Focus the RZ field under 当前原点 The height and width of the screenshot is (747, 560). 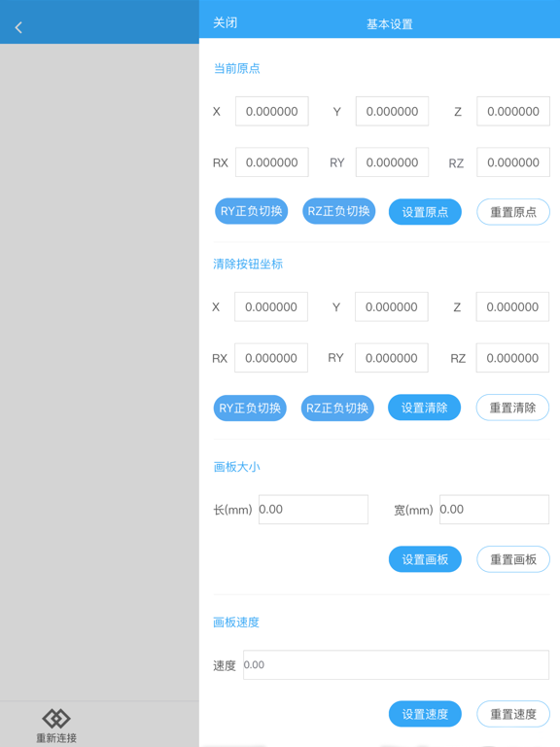(513, 162)
